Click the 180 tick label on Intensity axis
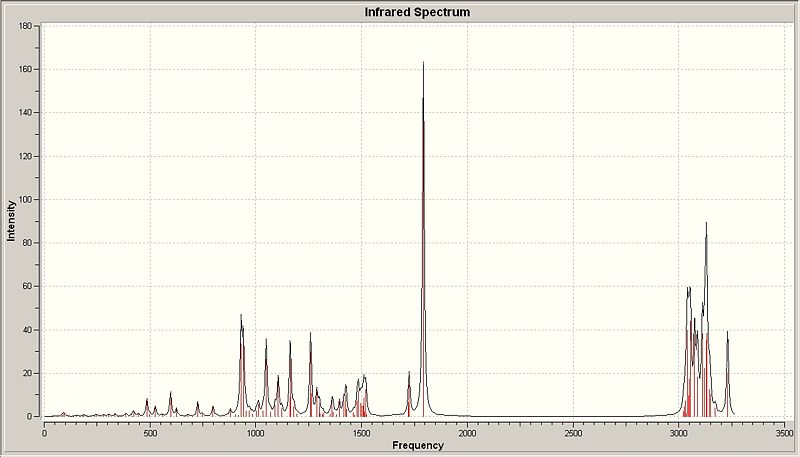This screenshot has height=457, width=800. [25, 26]
